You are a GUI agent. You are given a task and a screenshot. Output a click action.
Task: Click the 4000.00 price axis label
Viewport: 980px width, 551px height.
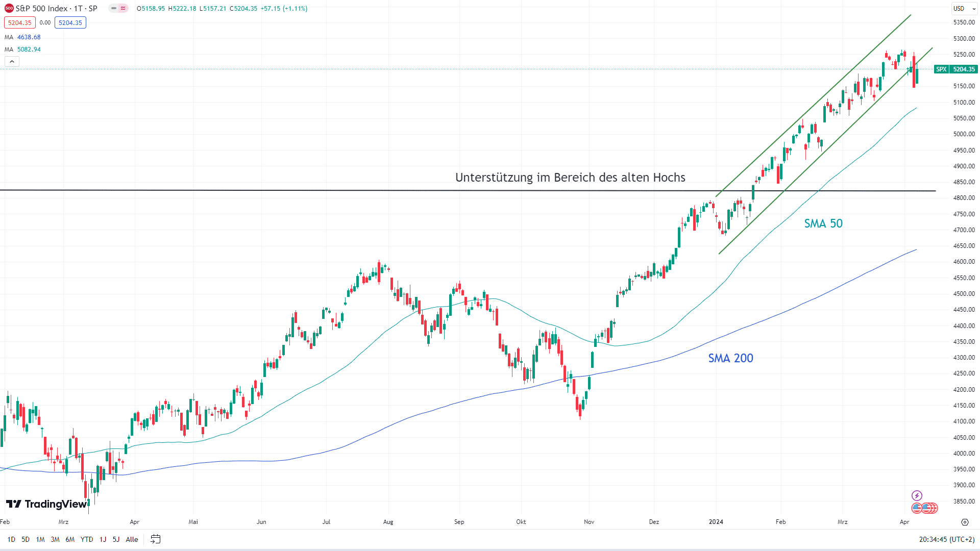click(x=964, y=454)
